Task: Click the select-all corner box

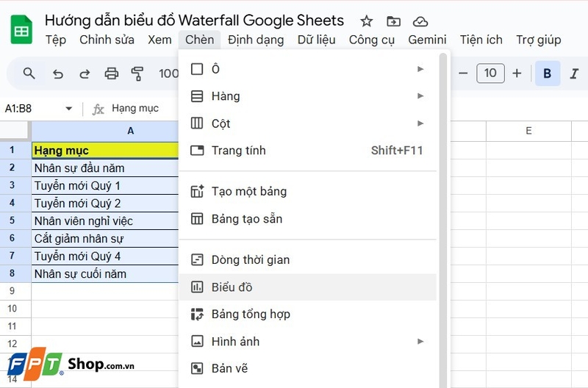Action: [15, 131]
